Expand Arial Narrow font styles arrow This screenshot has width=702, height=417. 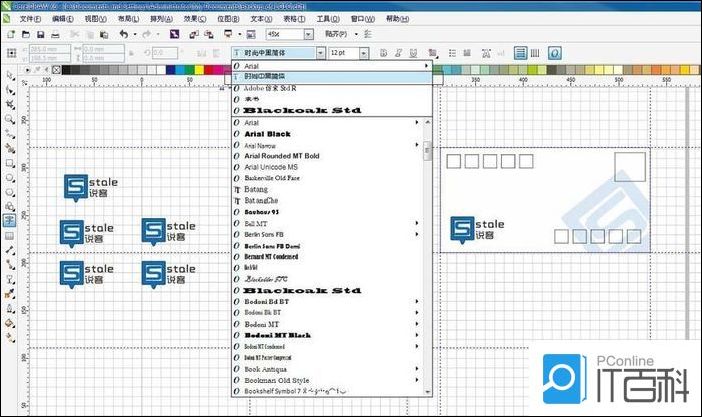(417, 145)
